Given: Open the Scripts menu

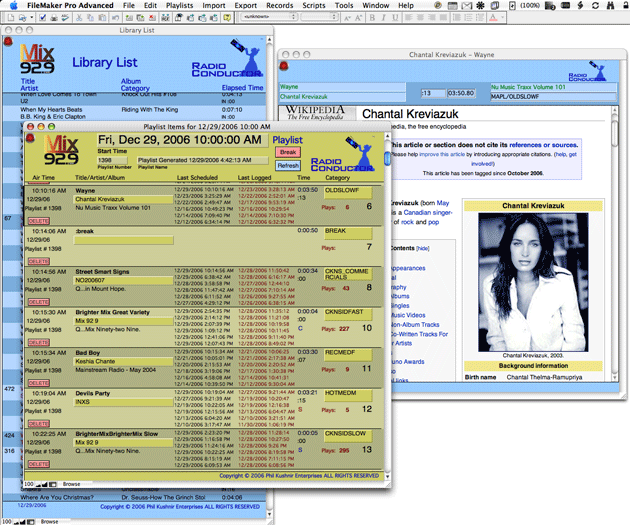Looking at the screenshot, I should 314,5.
